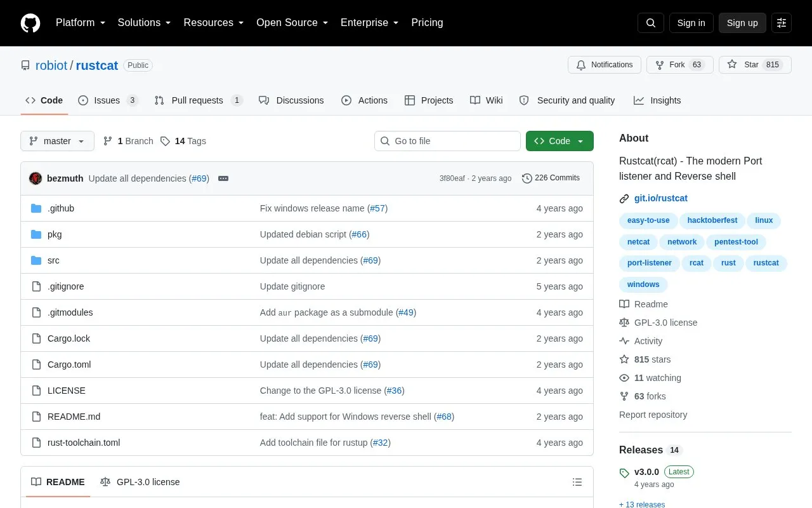Click the v3.0.0 release tag

coord(646,472)
